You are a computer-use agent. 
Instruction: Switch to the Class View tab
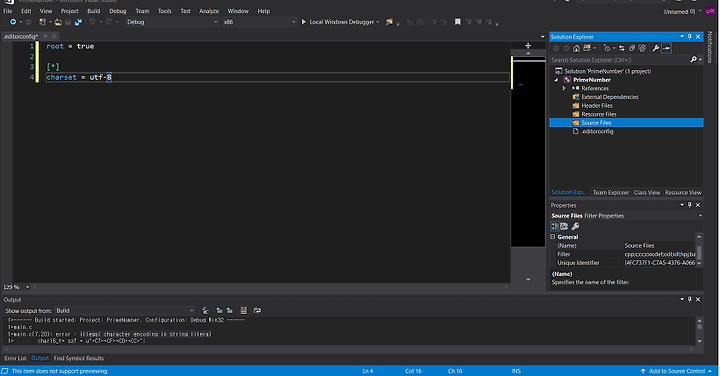pyautogui.click(x=647, y=192)
